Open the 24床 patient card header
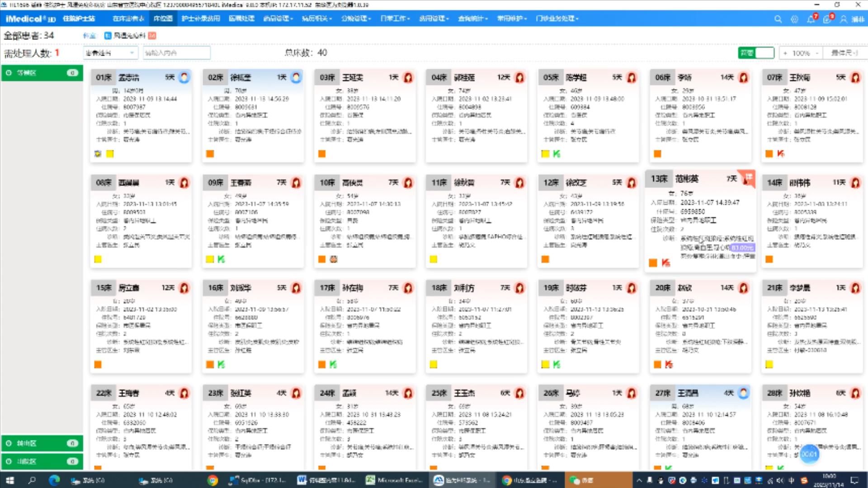 coord(364,393)
